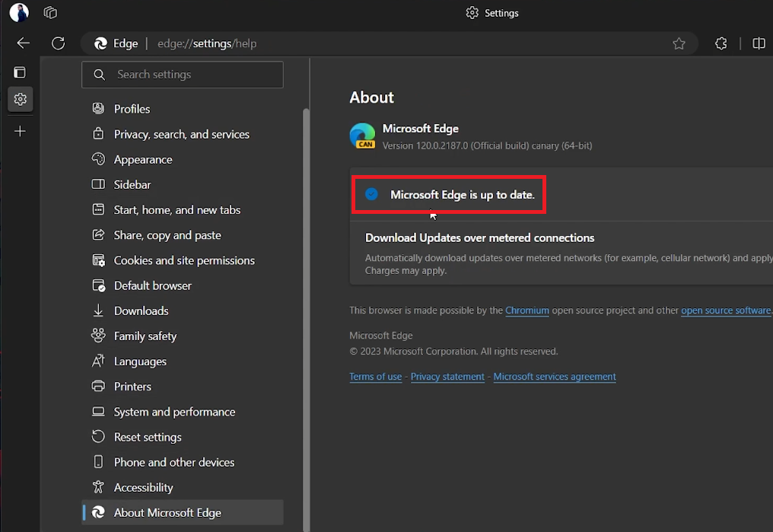The width and height of the screenshot is (773, 532).
Task: Open Start, home, and new tabs
Action: click(183, 209)
